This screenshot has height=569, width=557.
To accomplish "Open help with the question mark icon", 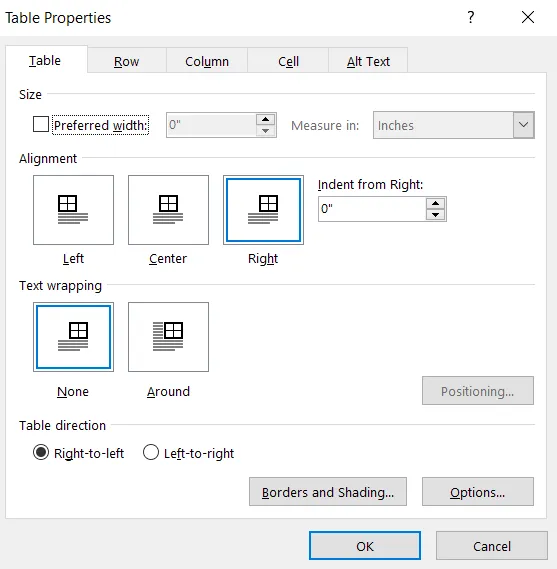I will (x=471, y=17).
